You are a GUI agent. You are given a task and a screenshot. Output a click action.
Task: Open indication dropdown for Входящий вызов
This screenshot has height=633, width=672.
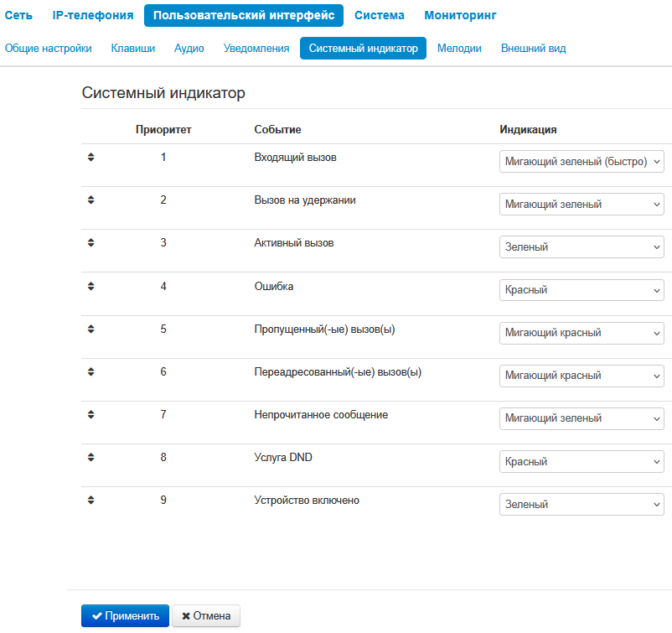pyautogui.click(x=582, y=162)
